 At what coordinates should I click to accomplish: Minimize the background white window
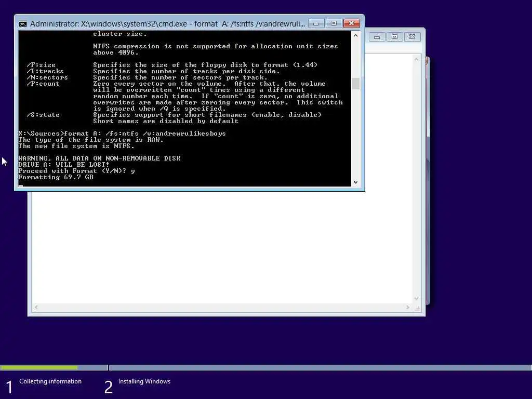[377, 37]
